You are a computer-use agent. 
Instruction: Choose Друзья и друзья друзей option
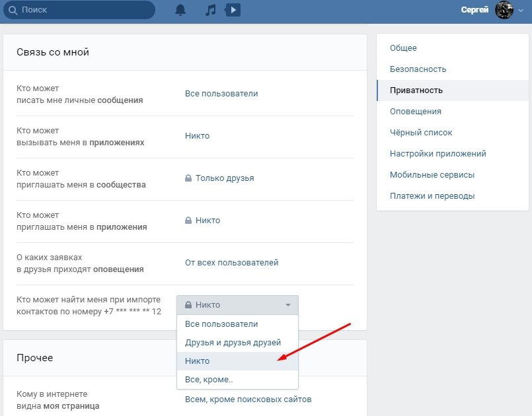coord(237,343)
